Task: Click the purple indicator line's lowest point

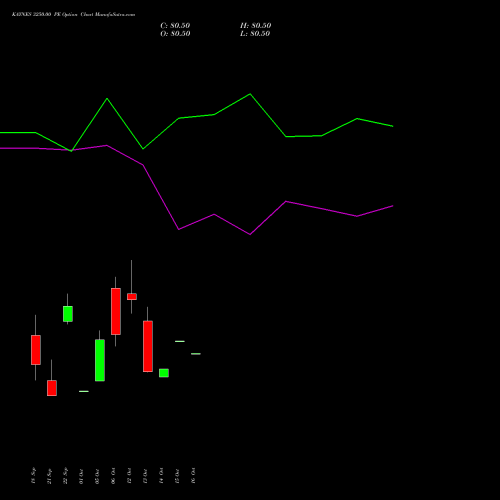Action: (250, 234)
